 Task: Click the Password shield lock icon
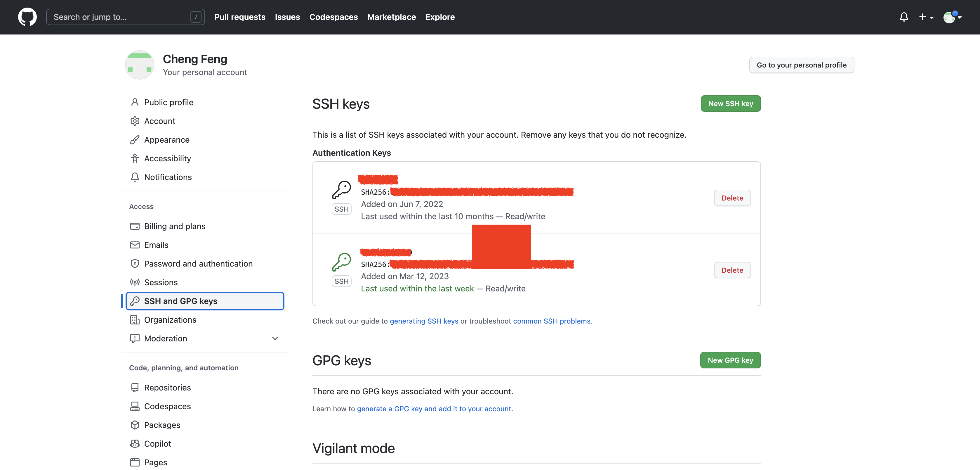coord(135,264)
